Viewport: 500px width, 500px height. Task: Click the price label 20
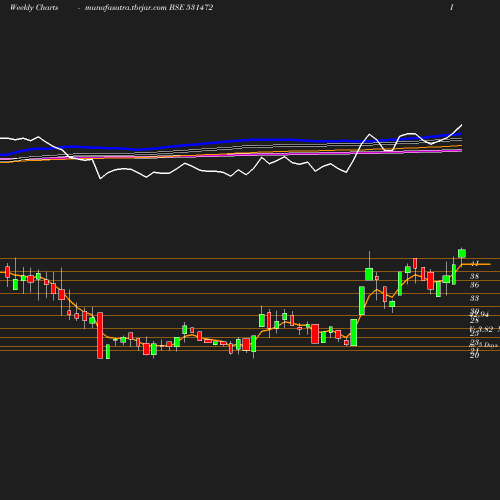[x=475, y=356]
